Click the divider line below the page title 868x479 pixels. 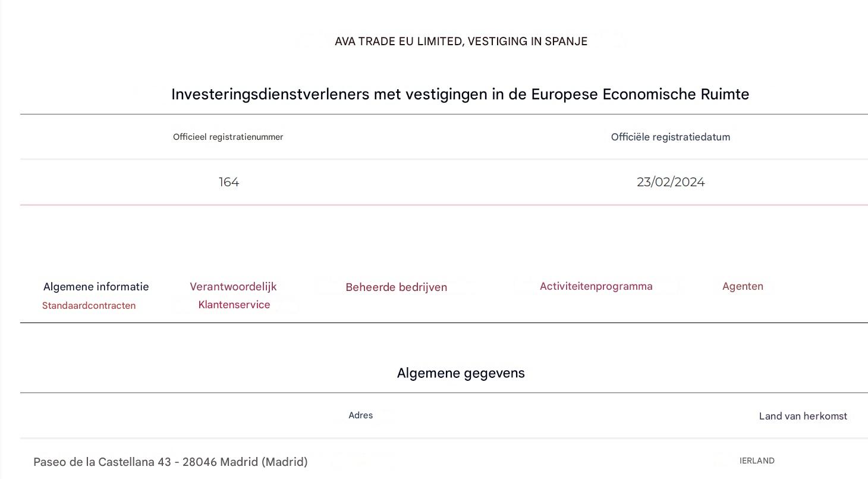coord(444,113)
